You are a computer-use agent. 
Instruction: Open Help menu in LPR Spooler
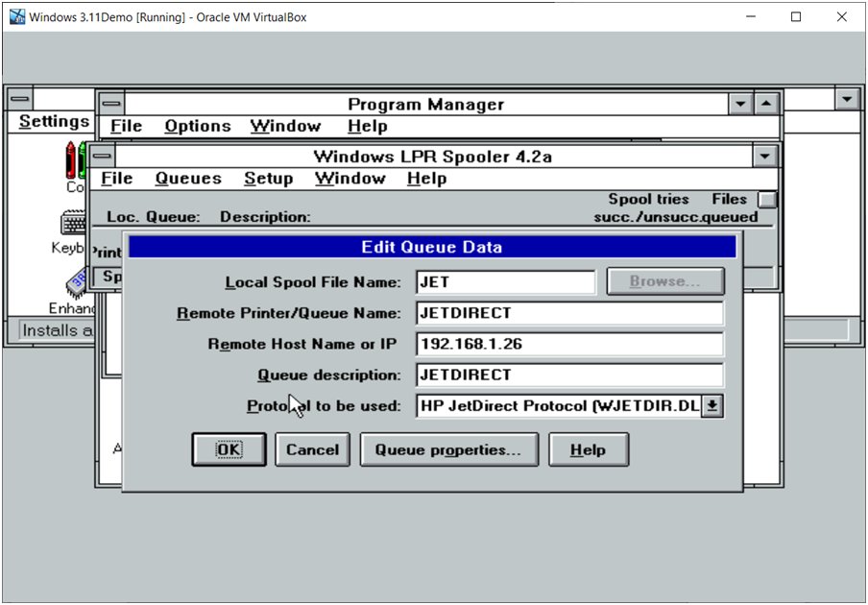point(427,179)
